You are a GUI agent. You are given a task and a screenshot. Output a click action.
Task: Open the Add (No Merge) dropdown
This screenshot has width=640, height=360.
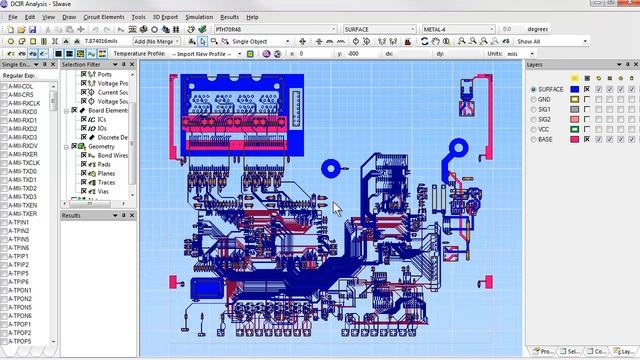pyautogui.click(x=177, y=42)
